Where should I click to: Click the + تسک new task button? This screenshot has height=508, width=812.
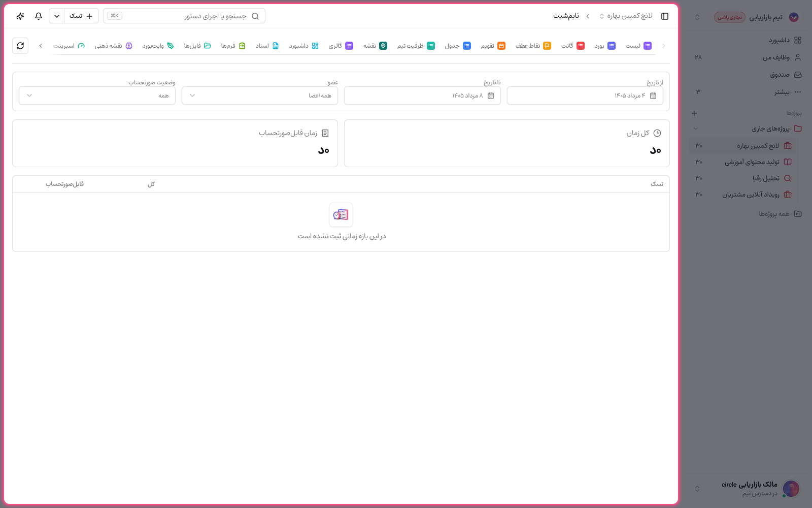(x=82, y=16)
